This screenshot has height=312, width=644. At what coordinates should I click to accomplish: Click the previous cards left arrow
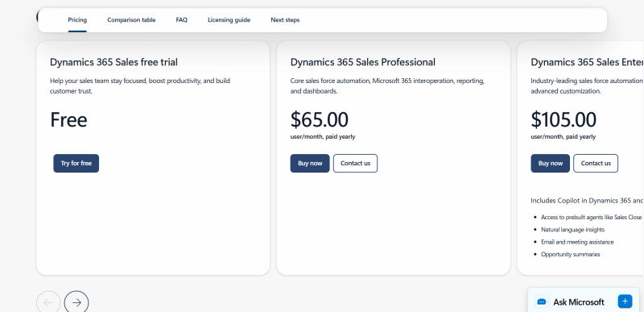click(x=48, y=302)
